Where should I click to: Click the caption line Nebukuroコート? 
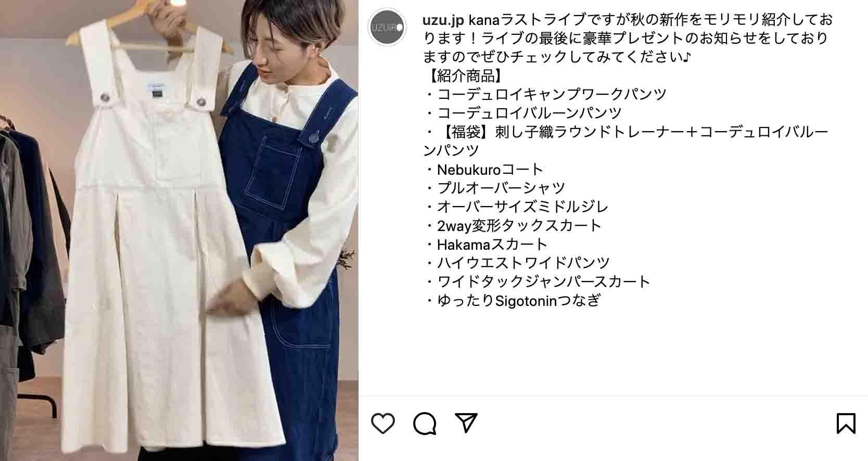point(490,169)
